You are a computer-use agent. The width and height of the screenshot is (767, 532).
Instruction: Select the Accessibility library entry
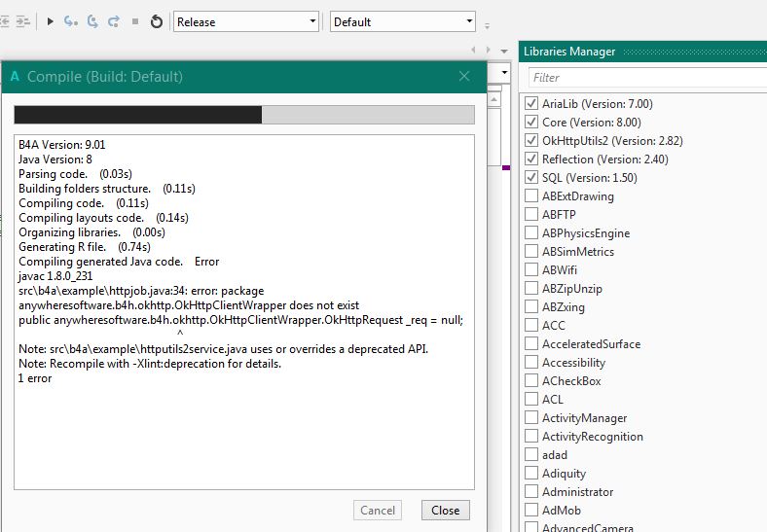[573, 362]
